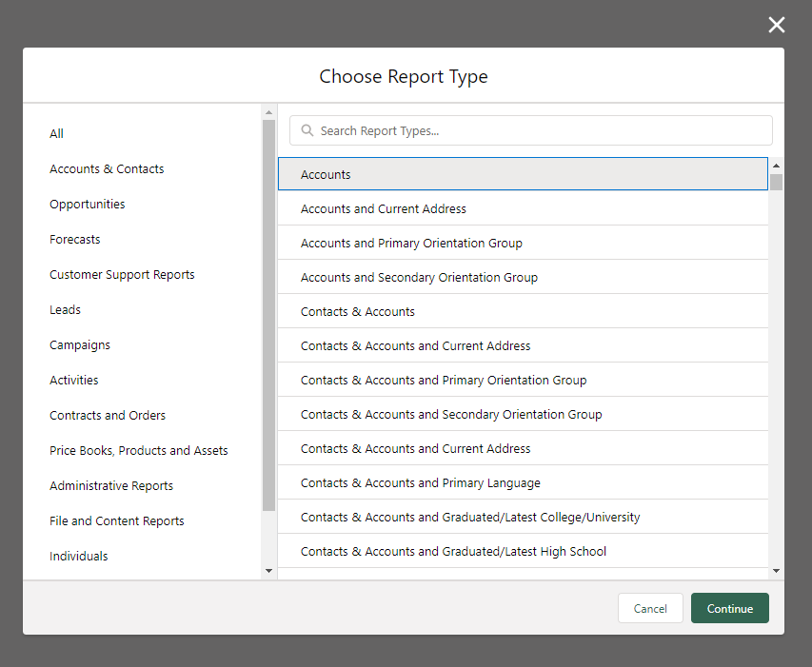This screenshot has width=812, height=667.
Task: Select Customer Support Reports category
Action: (x=122, y=275)
